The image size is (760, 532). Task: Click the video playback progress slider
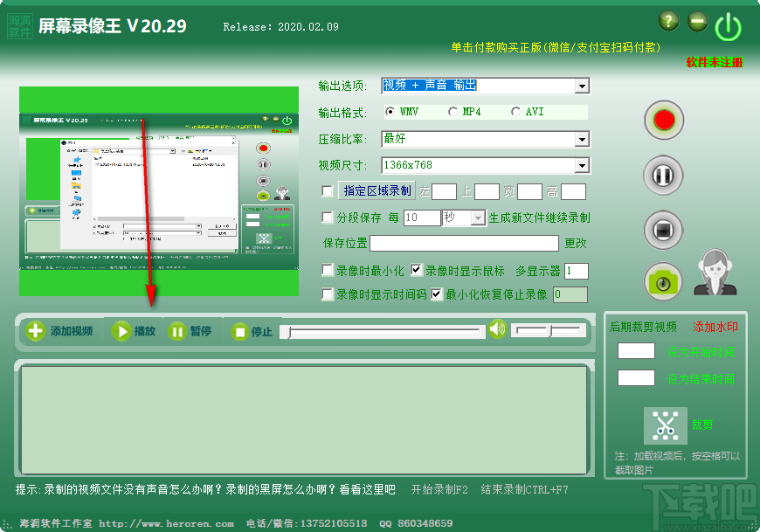click(383, 332)
